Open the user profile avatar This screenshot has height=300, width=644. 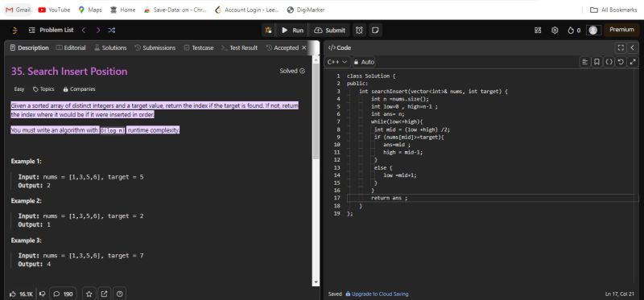pyautogui.click(x=593, y=30)
